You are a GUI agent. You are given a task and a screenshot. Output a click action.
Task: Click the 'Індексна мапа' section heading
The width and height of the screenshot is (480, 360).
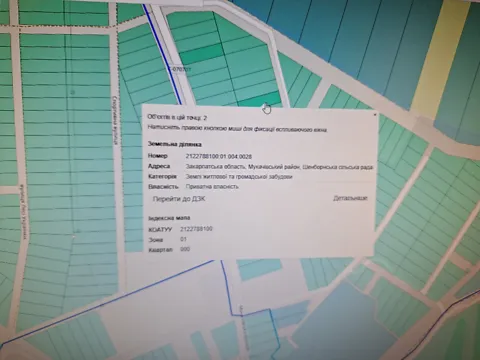(169, 218)
